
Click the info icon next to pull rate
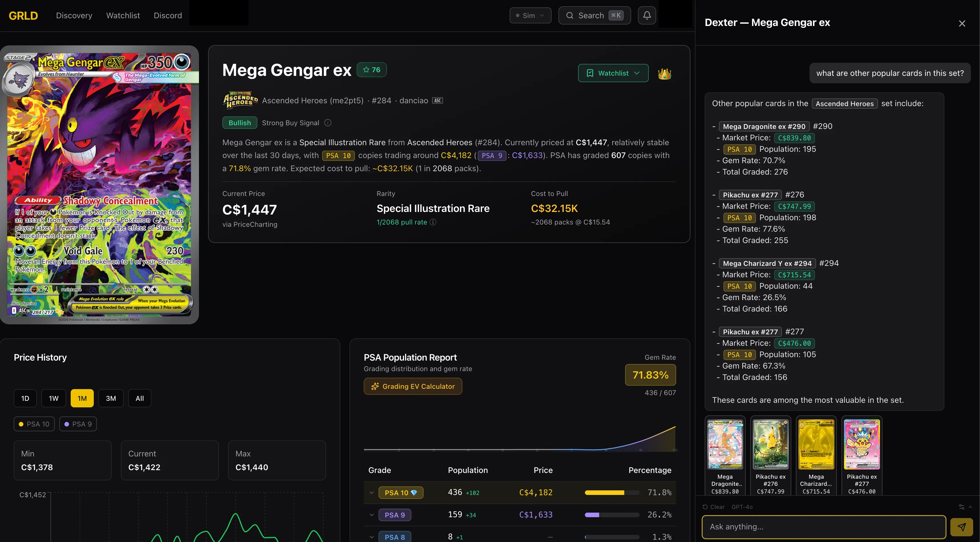tap(433, 222)
